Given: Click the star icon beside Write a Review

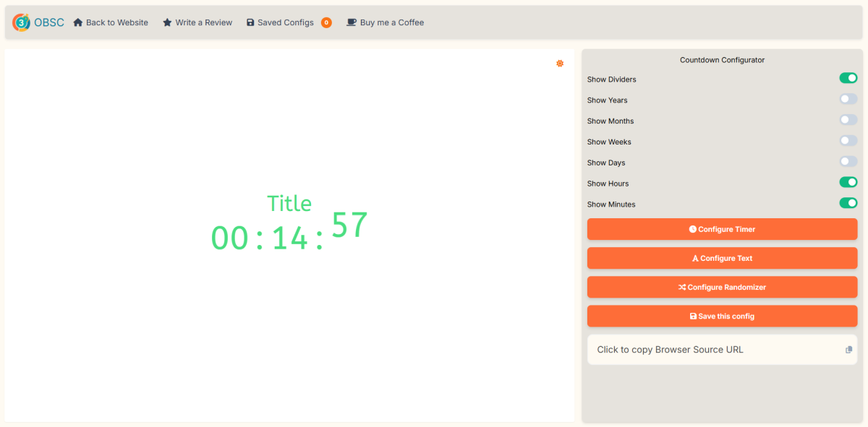Looking at the screenshot, I should [167, 22].
